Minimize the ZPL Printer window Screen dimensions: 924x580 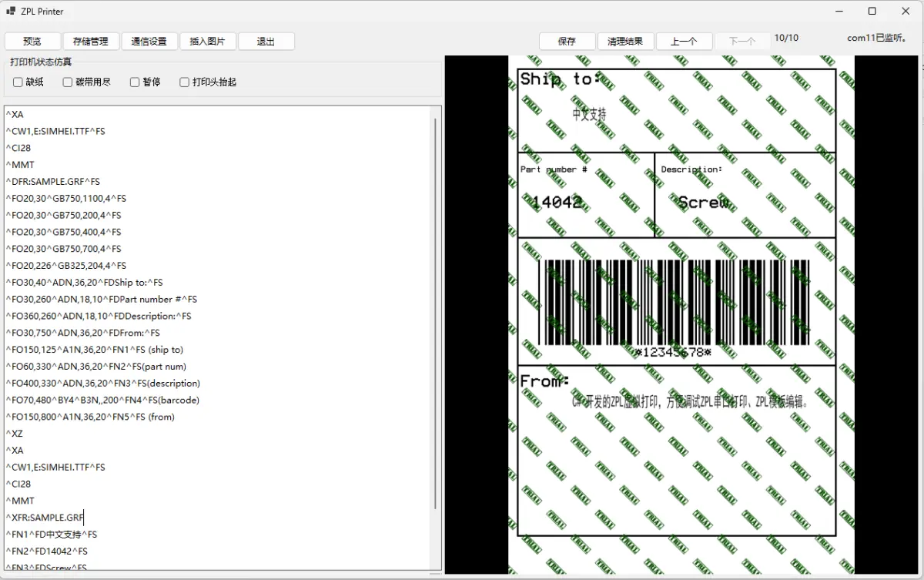coord(838,12)
